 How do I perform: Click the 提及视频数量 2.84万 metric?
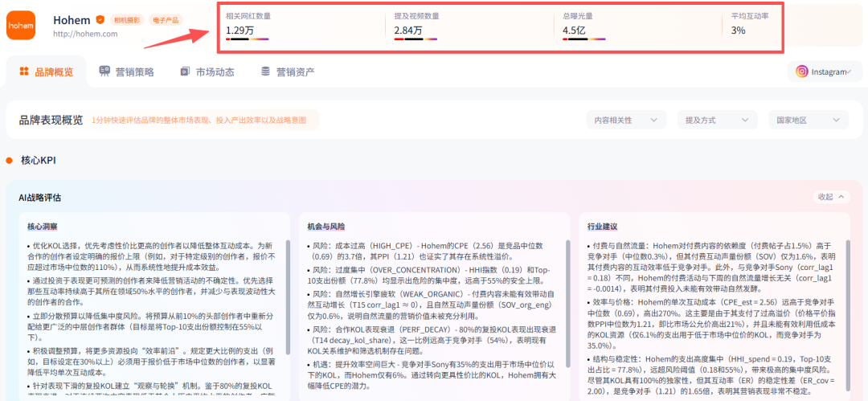417,26
